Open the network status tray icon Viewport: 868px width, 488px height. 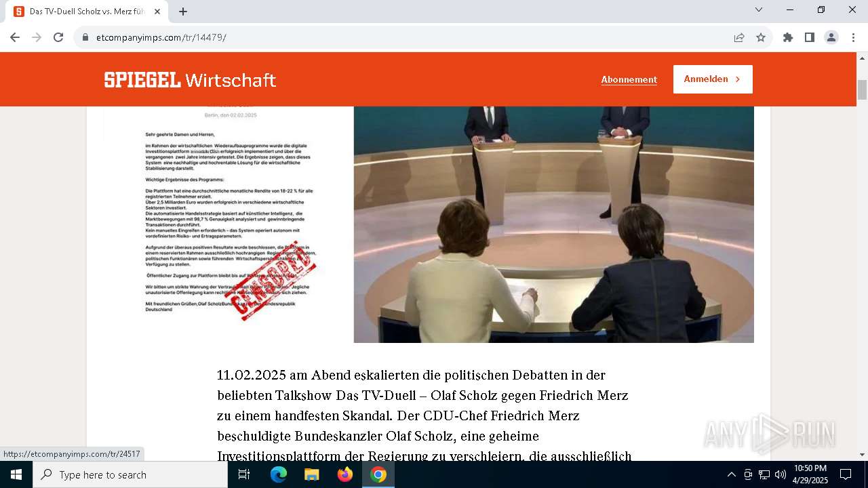point(764,474)
